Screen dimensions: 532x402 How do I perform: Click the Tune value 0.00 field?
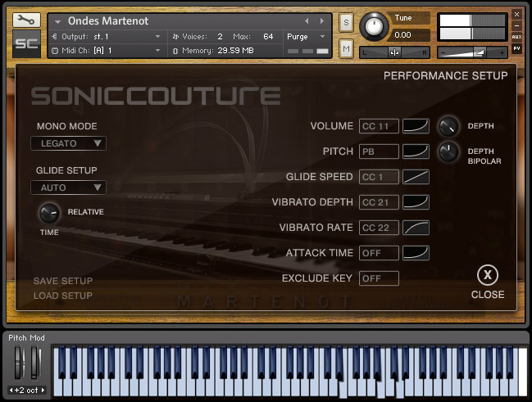pyautogui.click(x=408, y=35)
